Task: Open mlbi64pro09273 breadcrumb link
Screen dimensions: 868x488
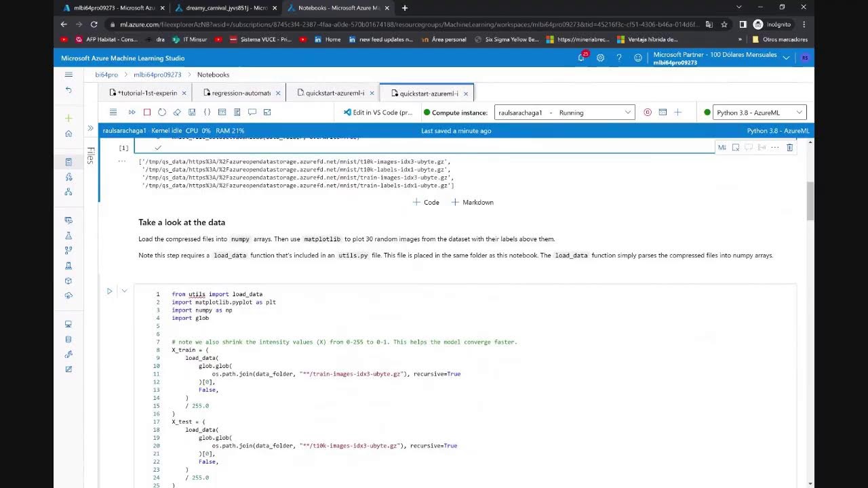Action: coord(157,75)
